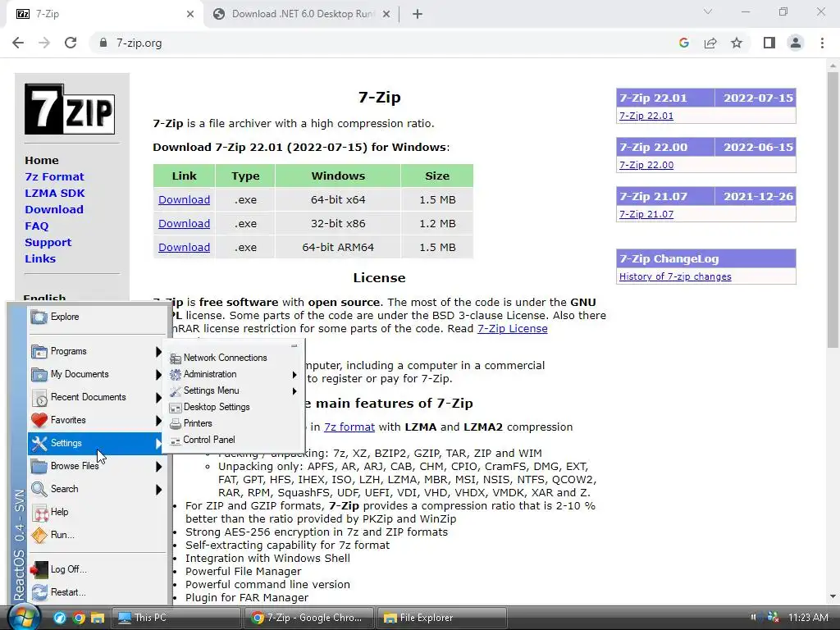This screenshot has height=630, width=840.
Task: Click the 11:23 AM taskbar clock
Action: click(x=808, y=618)
